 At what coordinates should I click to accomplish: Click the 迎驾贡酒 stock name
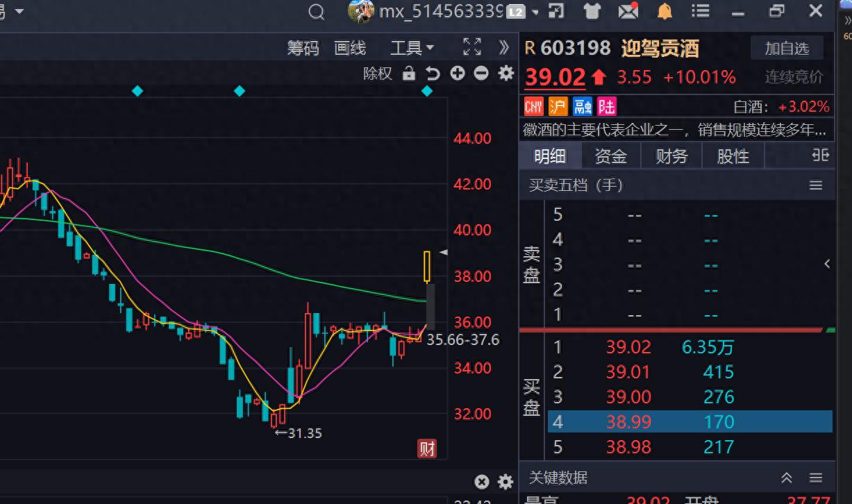(x=660, y=48)
